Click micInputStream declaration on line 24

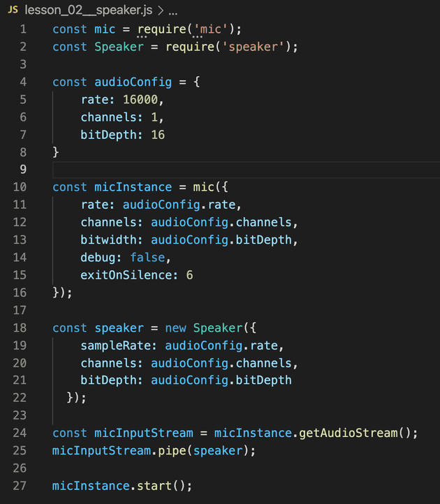pos(144,433)
